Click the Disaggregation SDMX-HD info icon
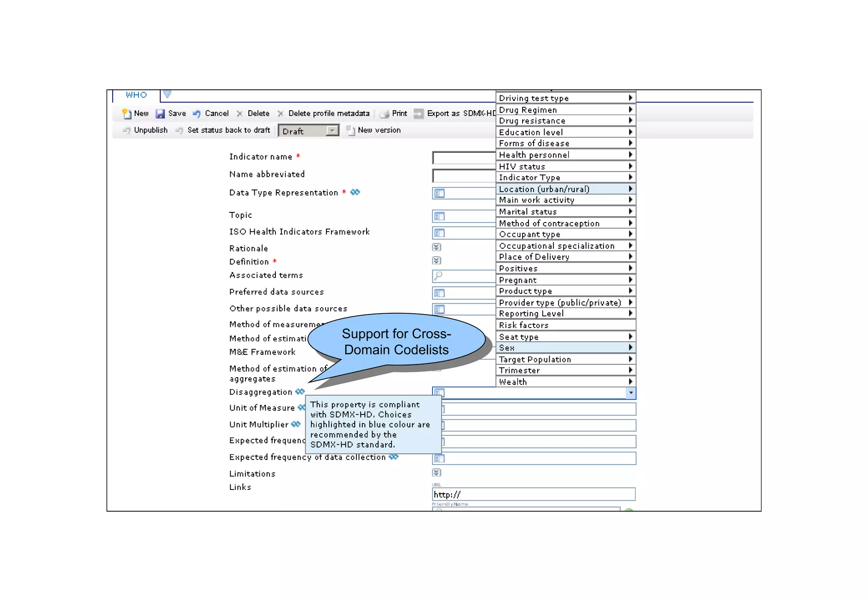 pyautogui.click(x=300, y=392)
